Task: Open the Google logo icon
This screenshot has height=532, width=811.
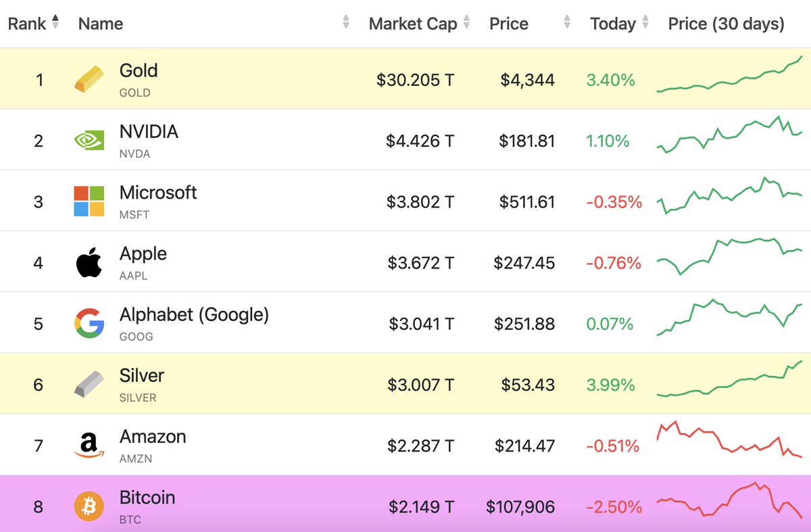Action: click(x=89, y=323)
